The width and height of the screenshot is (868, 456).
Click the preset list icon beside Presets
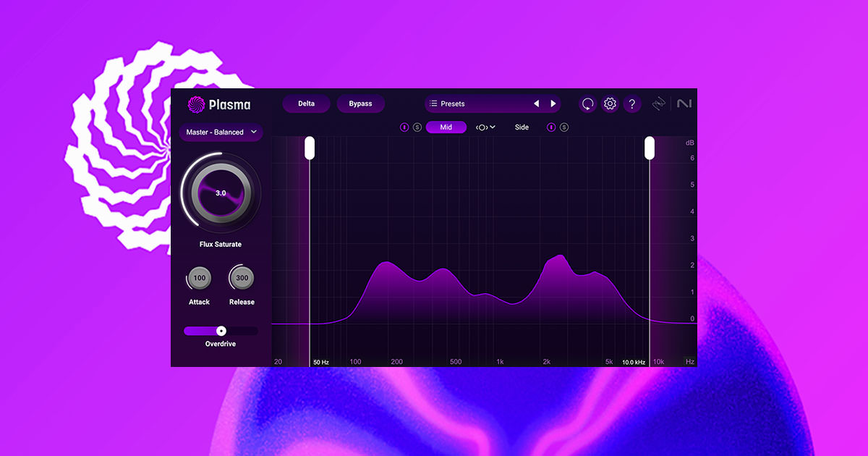[434, 104]
